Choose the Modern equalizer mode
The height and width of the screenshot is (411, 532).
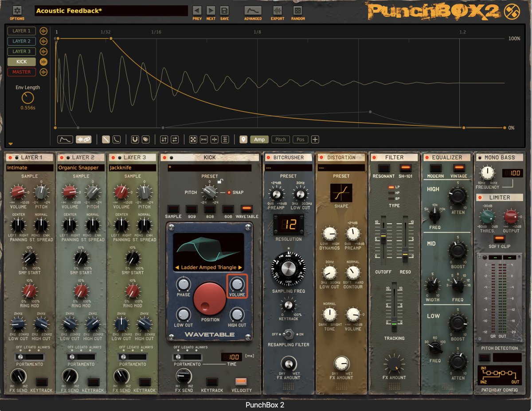coord(435,168)
